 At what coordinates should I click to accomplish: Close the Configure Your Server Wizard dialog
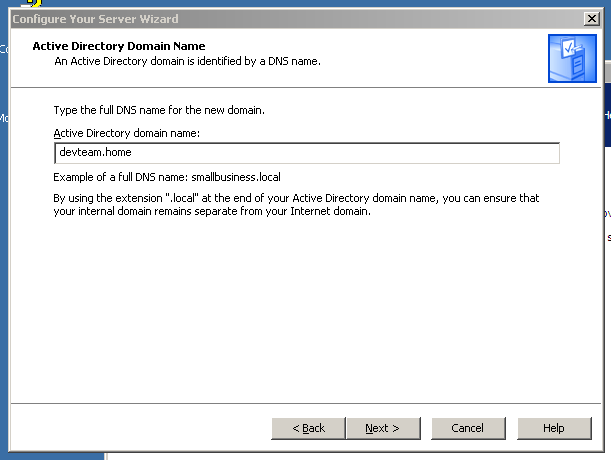point(591,19)
